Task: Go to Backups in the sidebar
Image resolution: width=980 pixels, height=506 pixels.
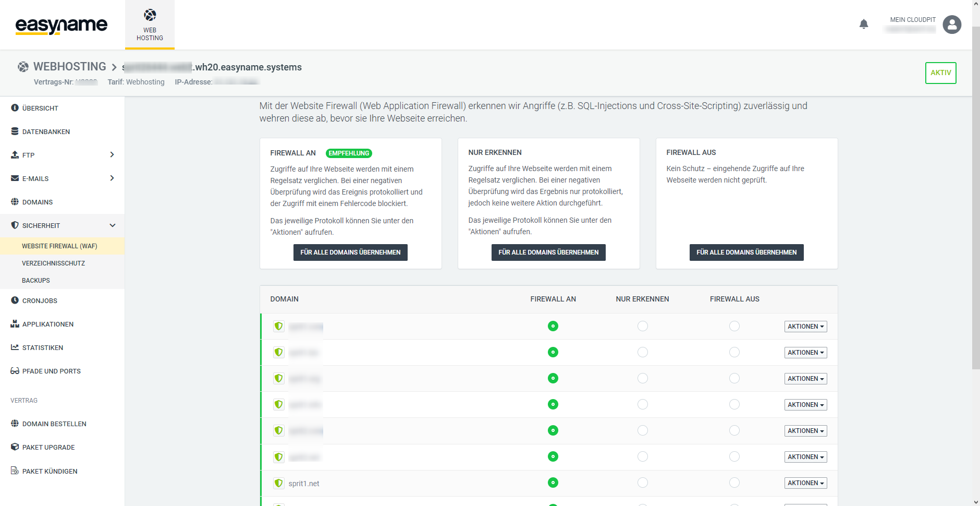Action: [36, 281]
